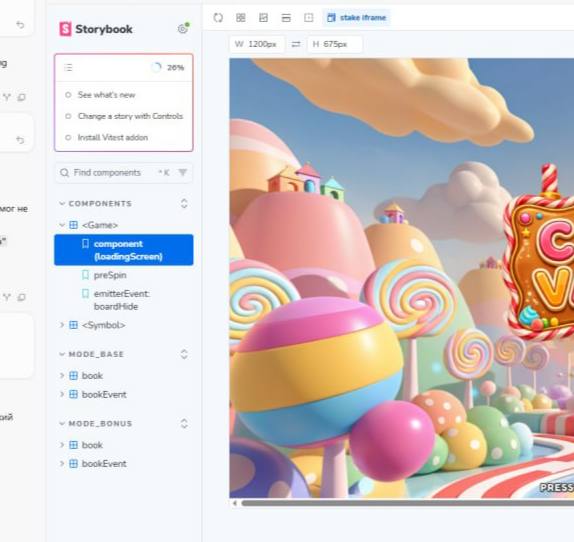Expand book under MODE_BONUS
574x542 pixels.
[62, 445]
